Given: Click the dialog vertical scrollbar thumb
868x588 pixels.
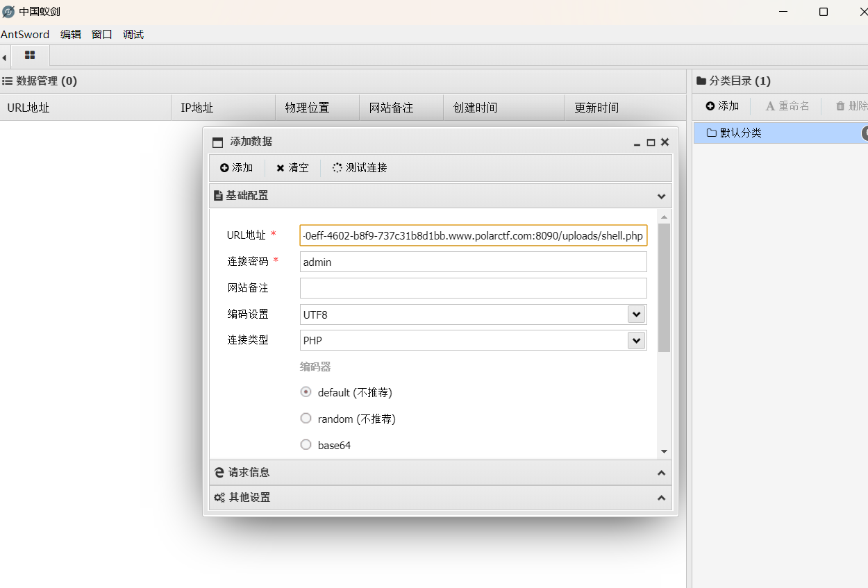Looking at the screenshot, I should (665, 288).
